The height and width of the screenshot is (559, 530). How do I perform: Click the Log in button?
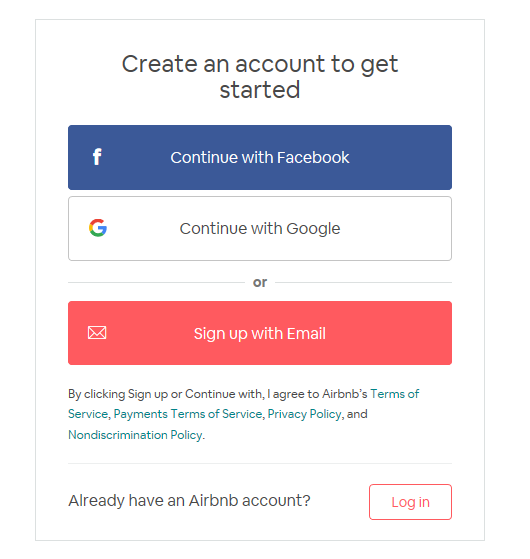pos(410,502)
